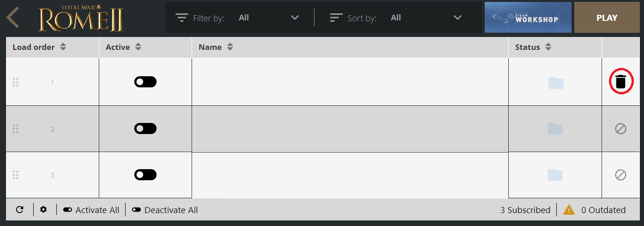Viewport: 644px width, 226px height.
Task: Click the folder status icon in row 1
Action: click(555, 83)
